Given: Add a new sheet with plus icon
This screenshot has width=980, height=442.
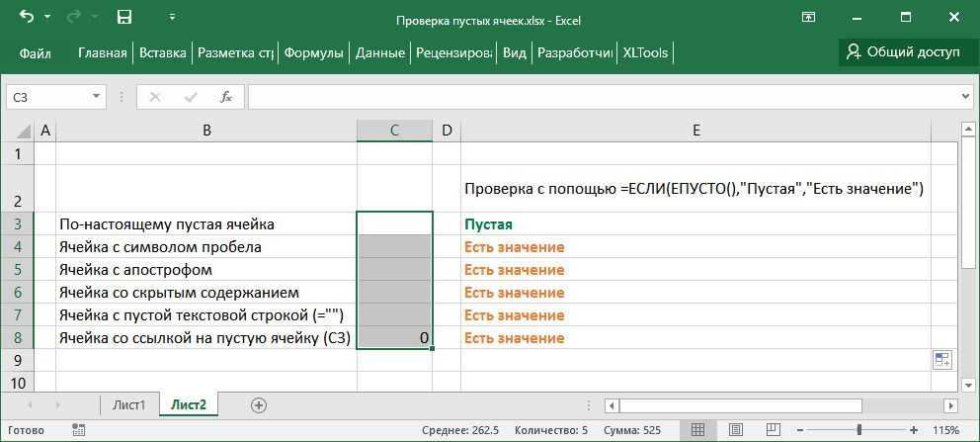Looking at the screenshot, I should 259,405.
